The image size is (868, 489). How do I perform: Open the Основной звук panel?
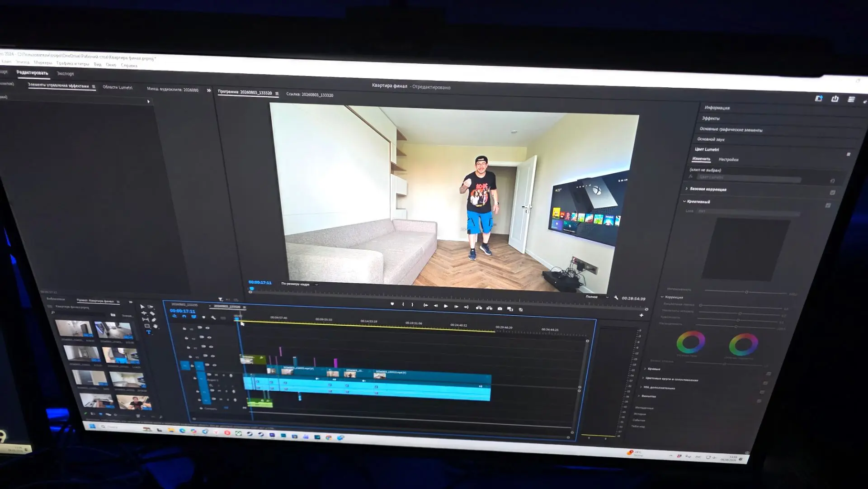(711, 139)
